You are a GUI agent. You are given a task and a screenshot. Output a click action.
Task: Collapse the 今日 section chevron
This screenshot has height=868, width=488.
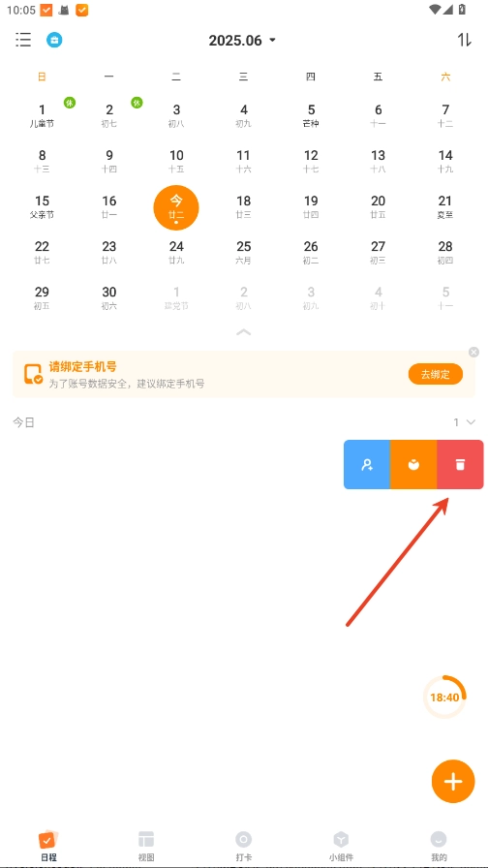click(x=471, y=422)
